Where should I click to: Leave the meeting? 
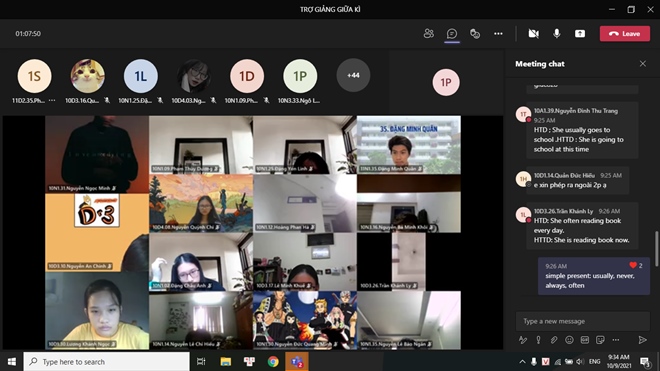[x=625, y=34]
